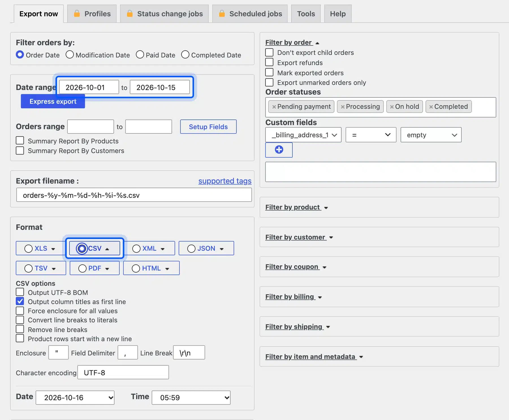Select the Paid Date filter option
Image resolution: width=509 pixels, height=420 pixels.
[140, 55]
